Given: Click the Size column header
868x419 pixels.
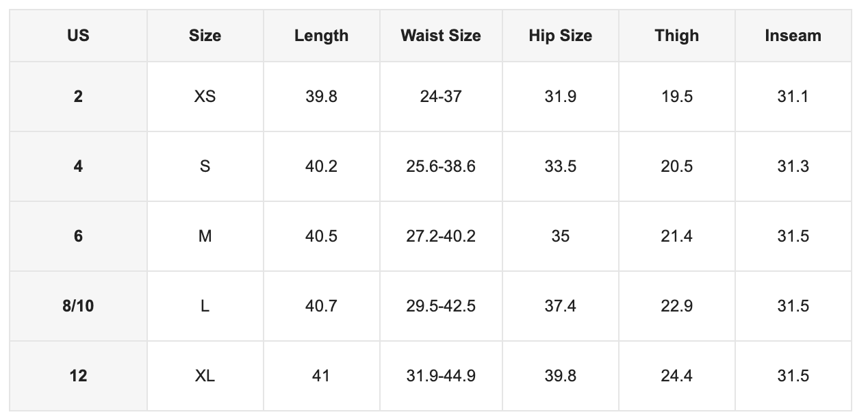Looking at the screenshot, I should click(205, 36).
